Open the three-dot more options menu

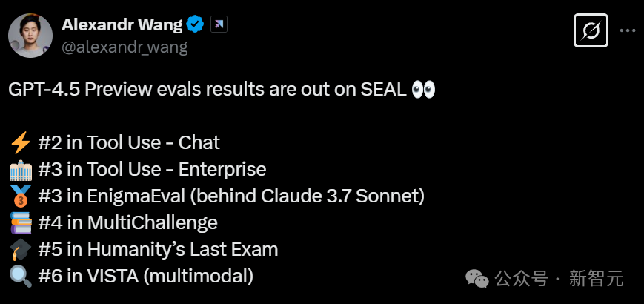628,31
